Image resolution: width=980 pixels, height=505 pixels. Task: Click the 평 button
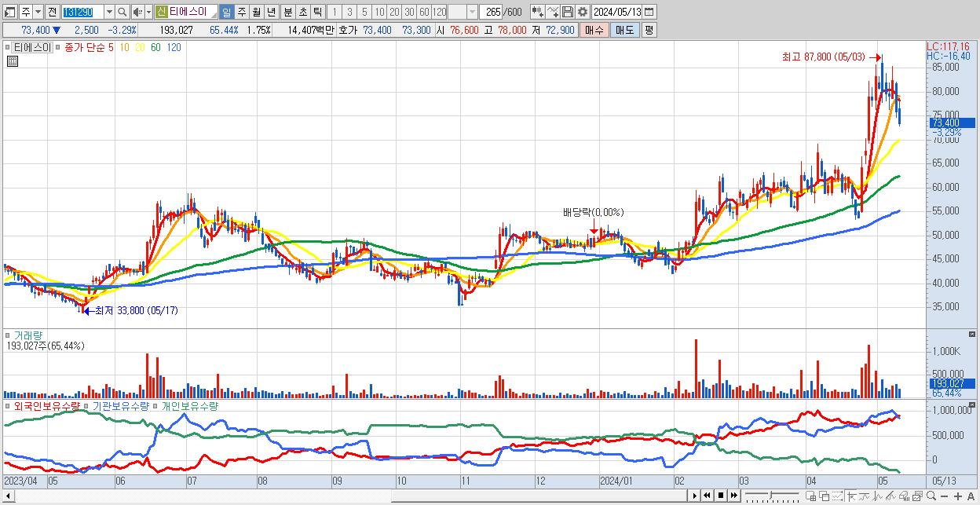[649, 30]
